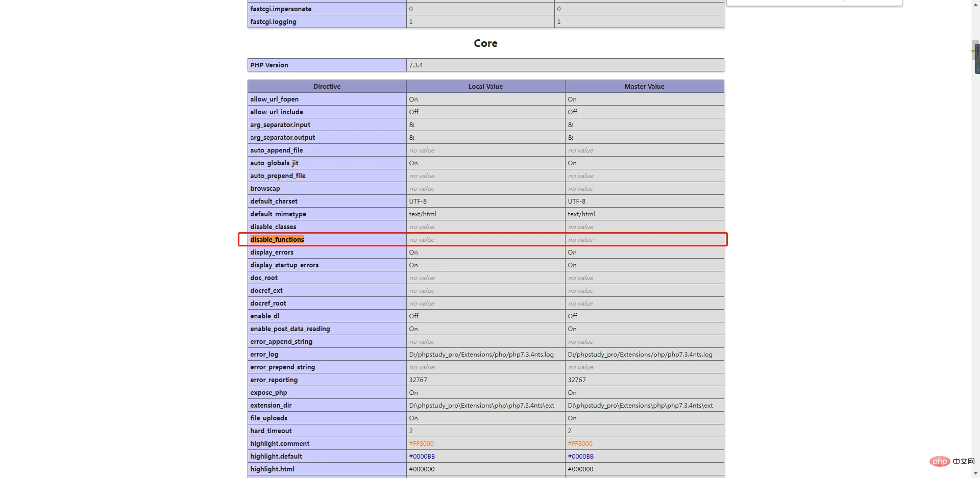Viewport: 980px width, 478px height.
Task: Click the blue master value "#0000BB"
Action: point(581,457)
